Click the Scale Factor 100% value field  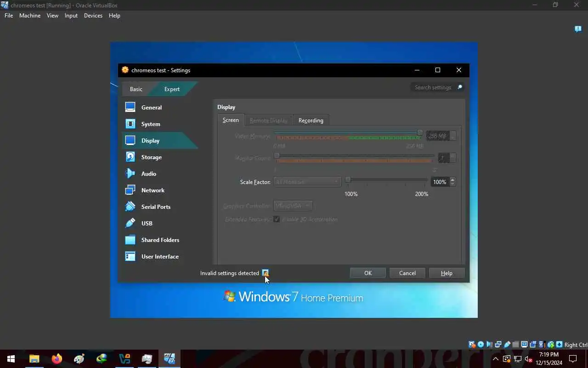pos(440,182)
